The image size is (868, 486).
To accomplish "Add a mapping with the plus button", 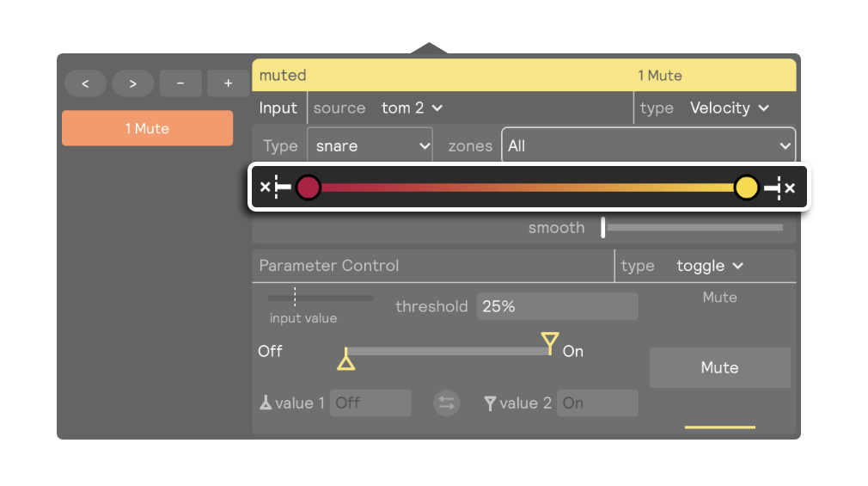I will [228, 83].
